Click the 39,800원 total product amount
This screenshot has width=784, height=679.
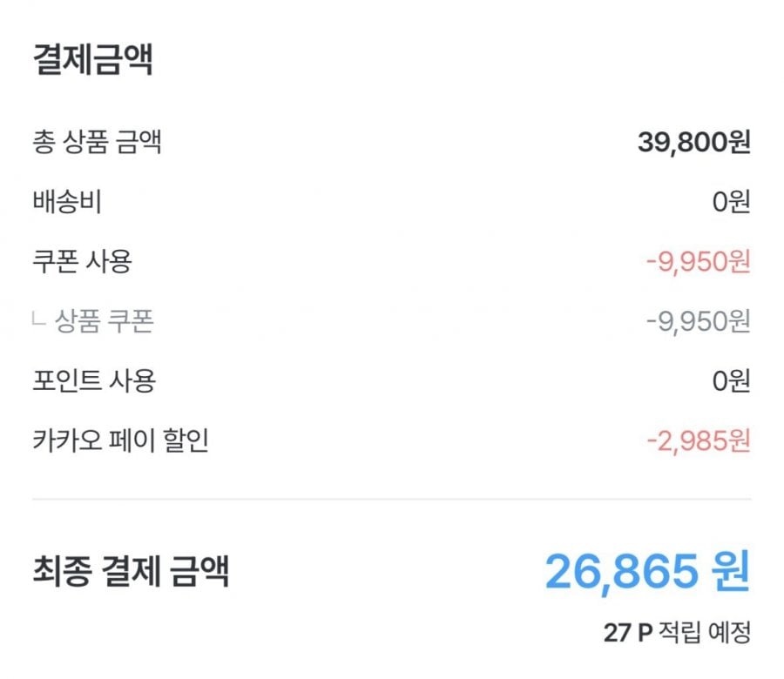(x=693, y=144)
